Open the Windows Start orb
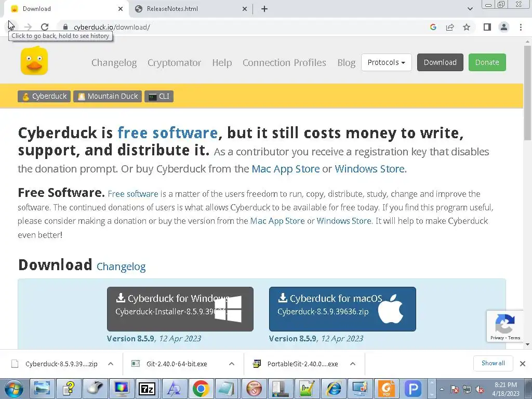Viewport: 532px width, 399px height. click(14, 389)
